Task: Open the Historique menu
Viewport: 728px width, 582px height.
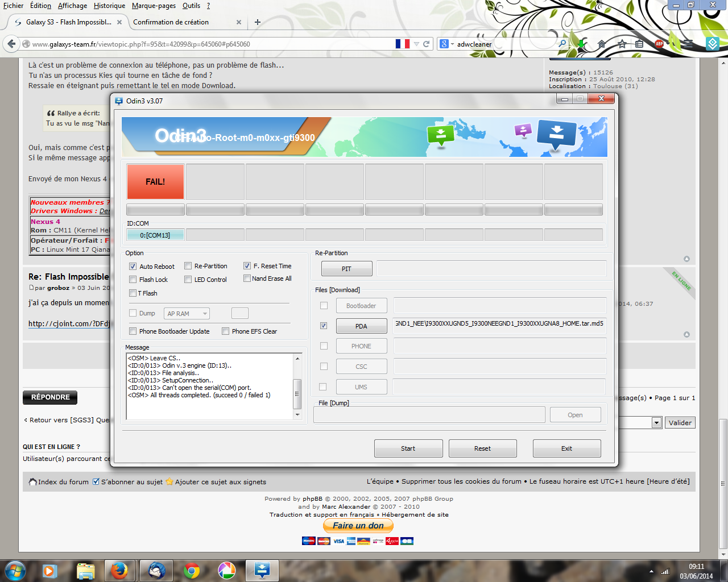Action: click(x=109, y=6)
